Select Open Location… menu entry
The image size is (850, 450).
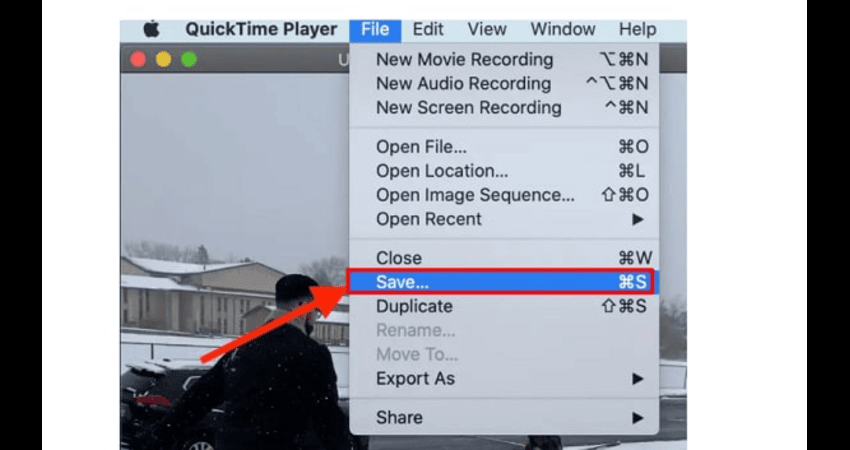(x=504, y=171)
